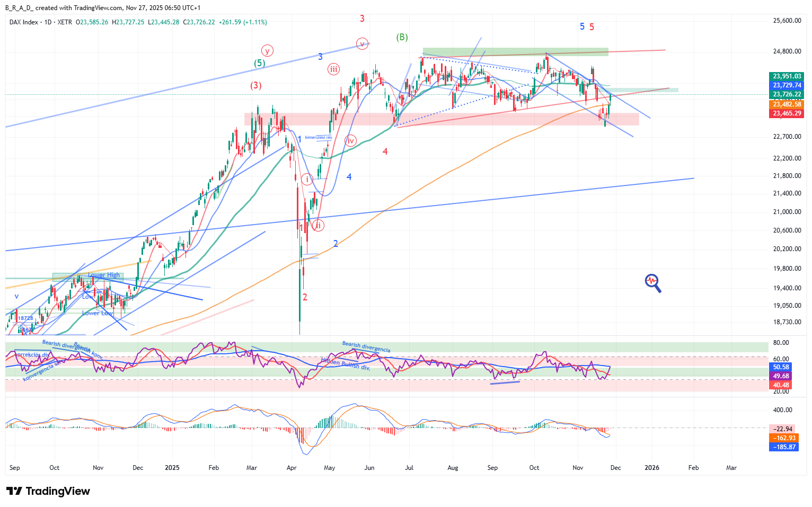812x507 pixels.
Task: Click the TradingView logo at bottom left
Action: tap(48, 491)
